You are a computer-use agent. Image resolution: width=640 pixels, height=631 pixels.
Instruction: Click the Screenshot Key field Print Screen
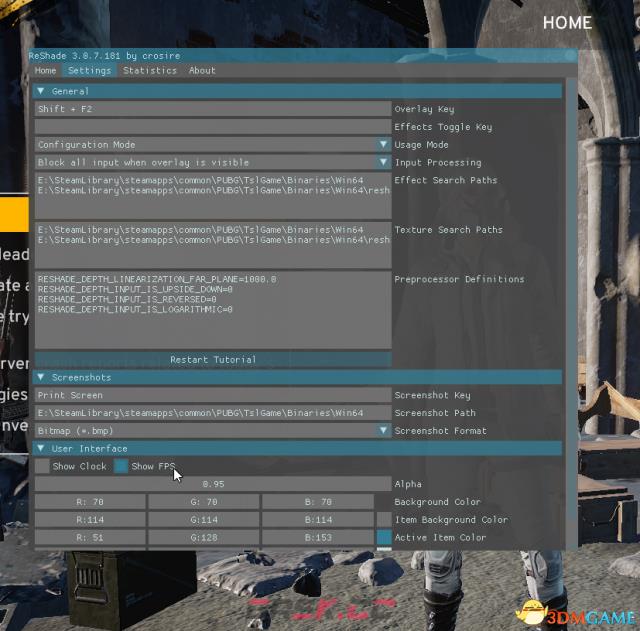(x=213, y=395)
